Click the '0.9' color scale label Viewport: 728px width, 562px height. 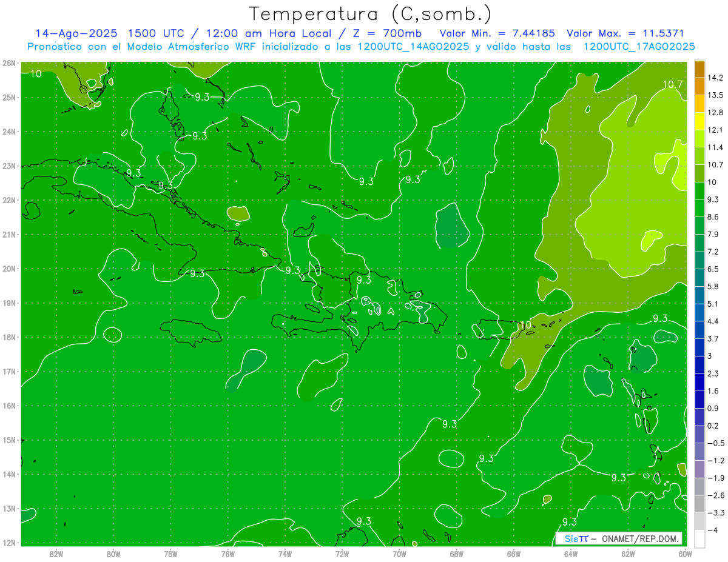[x=713, y=408]
